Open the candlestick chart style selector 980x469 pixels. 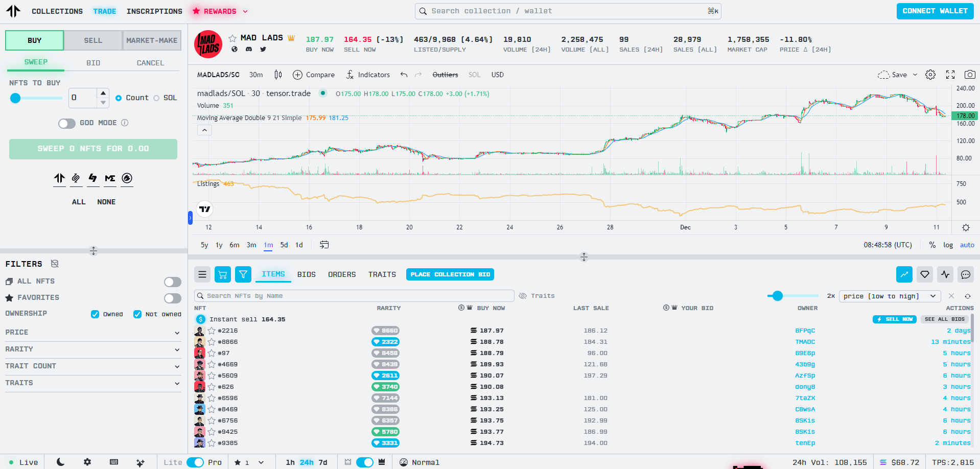[x=278, y=75]
